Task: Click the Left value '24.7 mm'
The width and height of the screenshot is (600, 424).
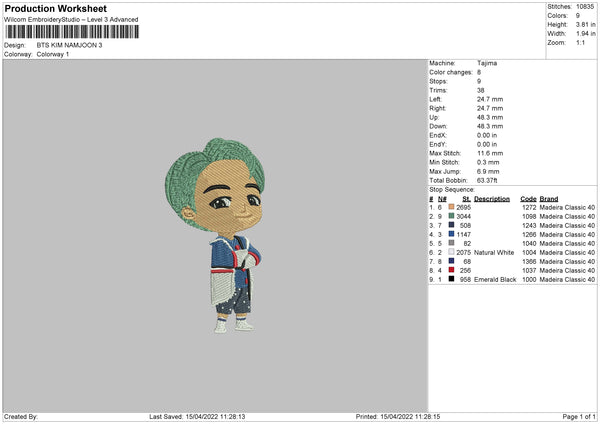Action: 490,99
